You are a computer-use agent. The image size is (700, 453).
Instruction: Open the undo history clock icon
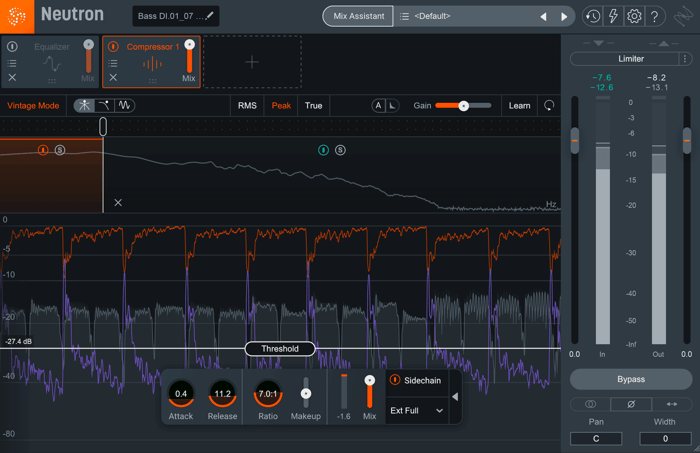(x=593, y=17)
